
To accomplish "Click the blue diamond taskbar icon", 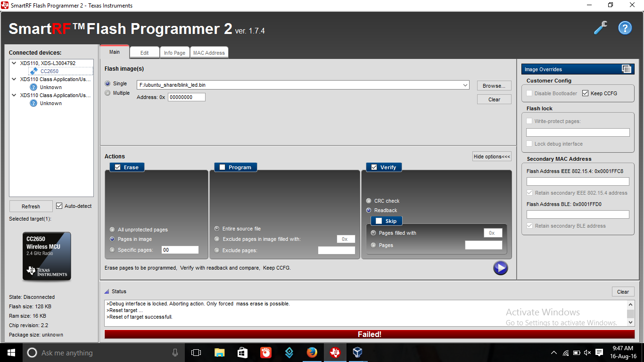I will click(x=289, y=353).
